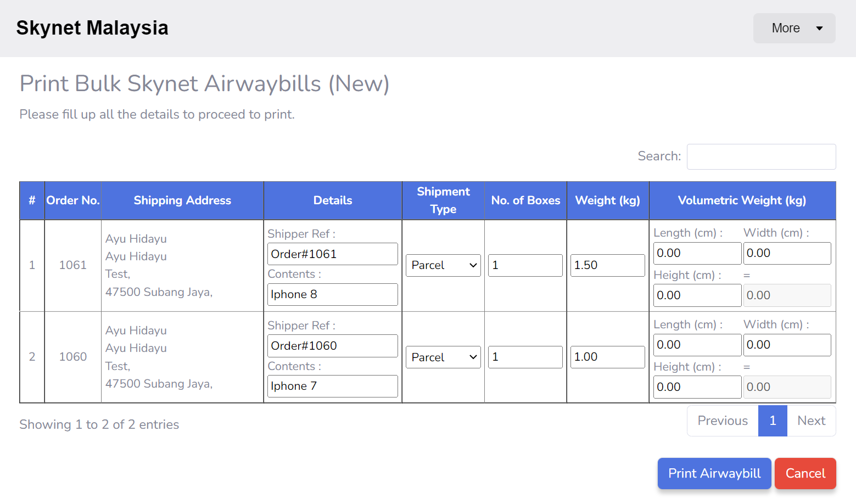
Task: Click the Length (cm) field for order 1061
Action: pos(697,253)
